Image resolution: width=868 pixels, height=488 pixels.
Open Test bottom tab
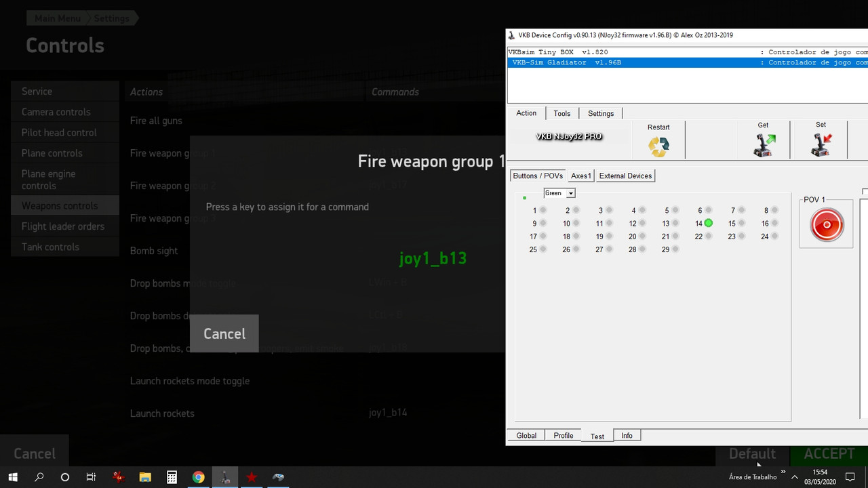pyautogui.click(x=597, y=436)
